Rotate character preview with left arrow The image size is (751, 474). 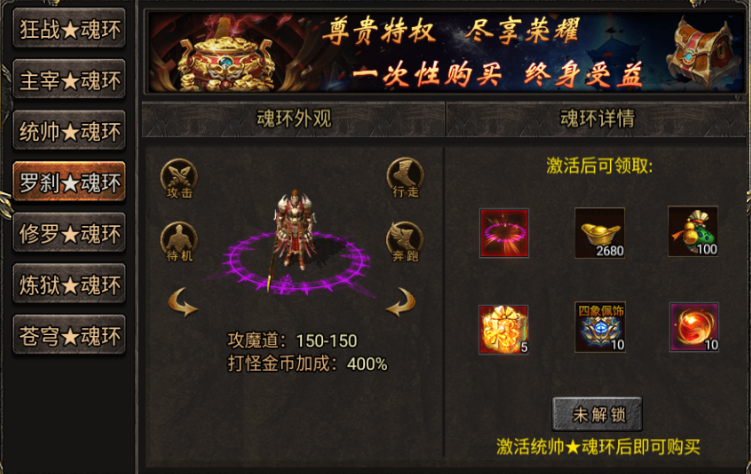pyautogui.click(x=183, y=302)
